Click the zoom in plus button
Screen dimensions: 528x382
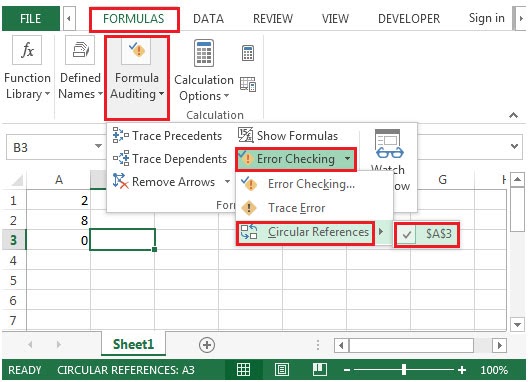click(x=462, y=370)
